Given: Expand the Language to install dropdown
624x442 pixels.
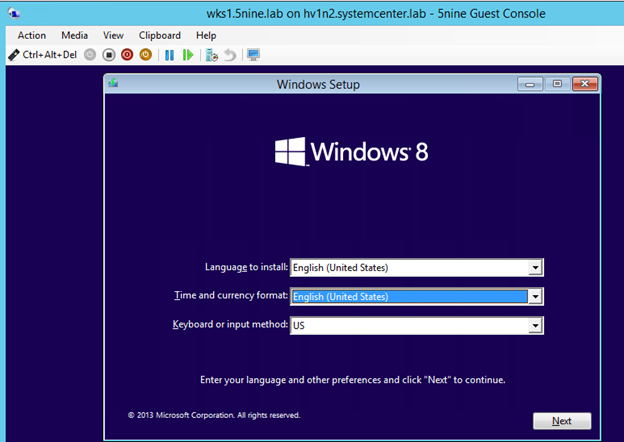Looking at the screenshot, I should tap(536, 267).
